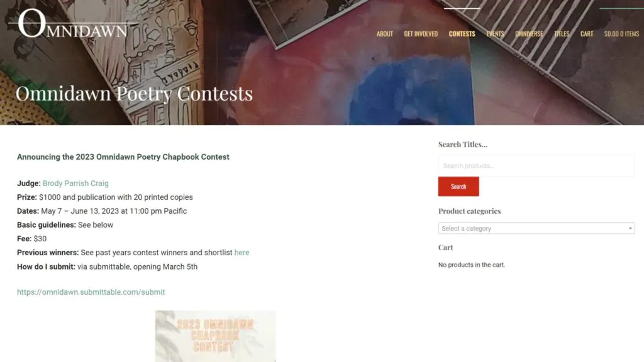The image size is (644, 362).
Task: Open the omnidawn.submittable.com/submit link
Action: tap(91, 292)
